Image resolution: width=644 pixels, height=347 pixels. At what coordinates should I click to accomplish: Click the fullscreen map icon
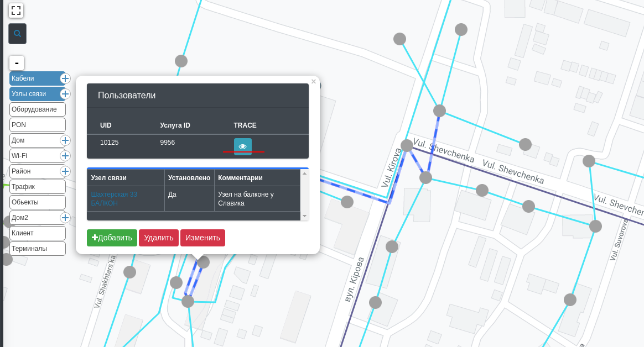click(x=16, y=10)
